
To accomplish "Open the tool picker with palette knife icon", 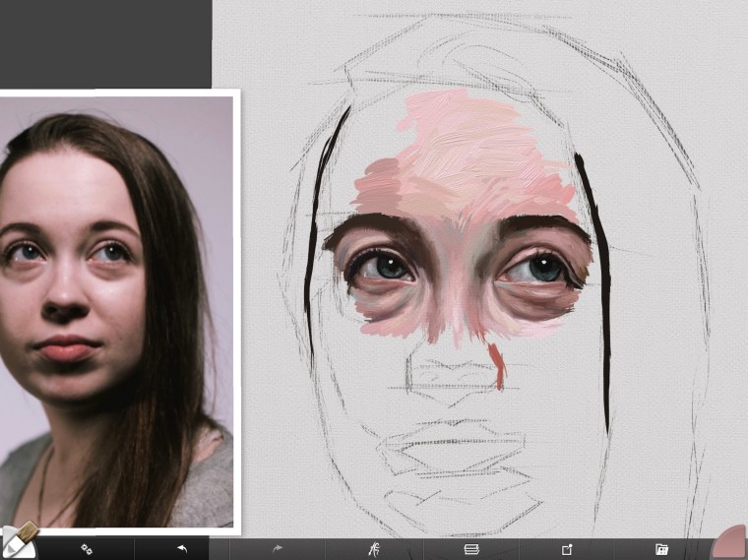I will tap(18, 541).
